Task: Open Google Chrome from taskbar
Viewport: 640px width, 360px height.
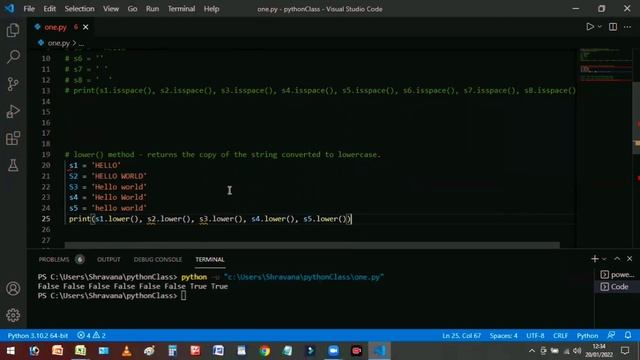Action: click(x=264, y=351)
